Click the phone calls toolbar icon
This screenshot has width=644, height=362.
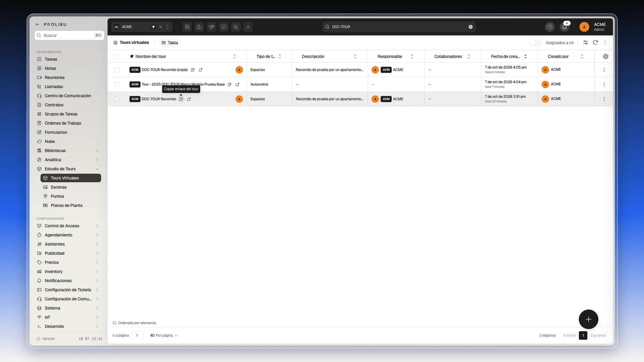[x=236, y=27]
